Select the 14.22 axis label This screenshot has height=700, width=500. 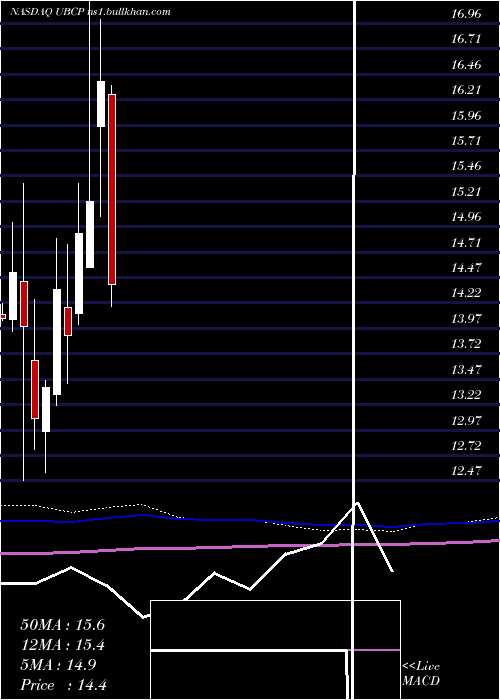pos(466,293)
